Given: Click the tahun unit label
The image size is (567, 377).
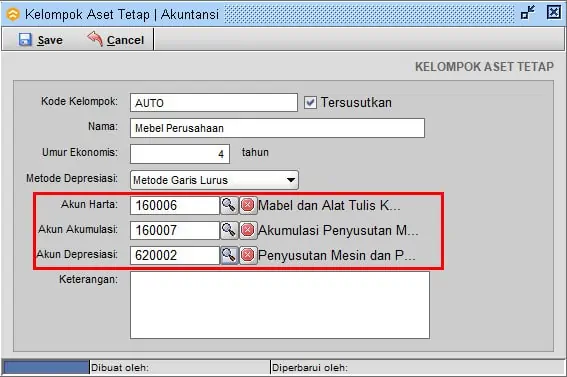Looking at the screenshot, I should [255, 152].
